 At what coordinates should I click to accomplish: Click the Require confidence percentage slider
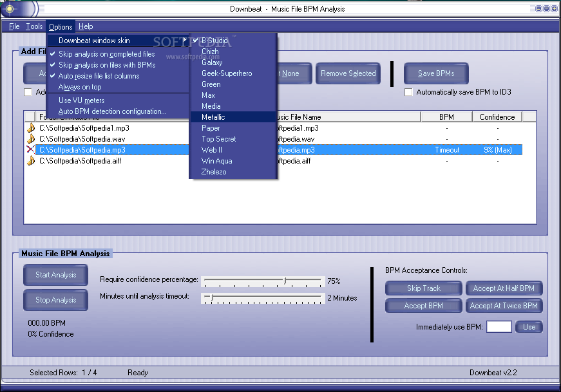click(263, 281)
